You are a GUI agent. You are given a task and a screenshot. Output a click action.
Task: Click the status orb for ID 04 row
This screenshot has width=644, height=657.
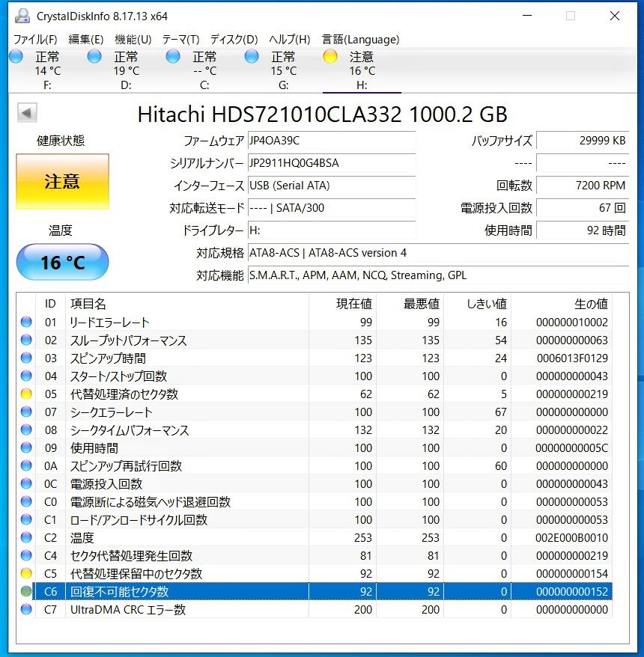(26, 376)
